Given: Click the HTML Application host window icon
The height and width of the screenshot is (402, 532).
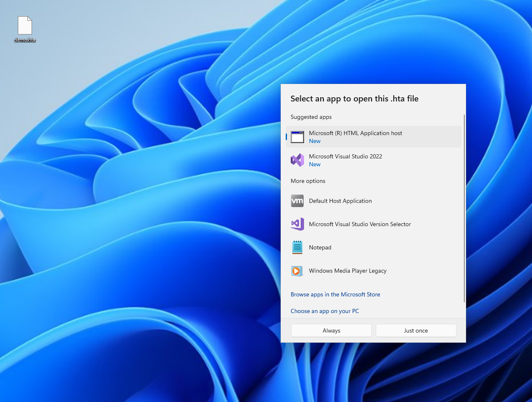Looking at the screenshot, I should [297, 137].
